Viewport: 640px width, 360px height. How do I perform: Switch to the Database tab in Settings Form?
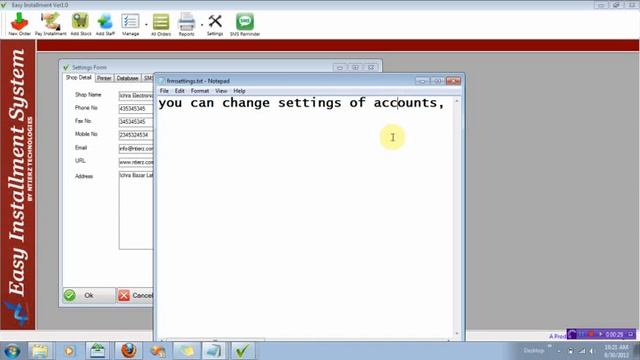tap(127, 78)
